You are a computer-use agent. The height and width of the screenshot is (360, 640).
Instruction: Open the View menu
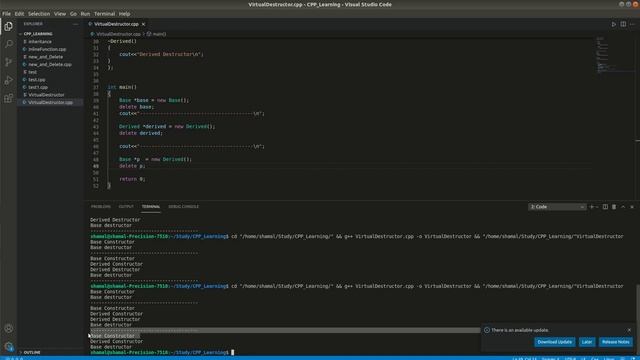point(60,13)
